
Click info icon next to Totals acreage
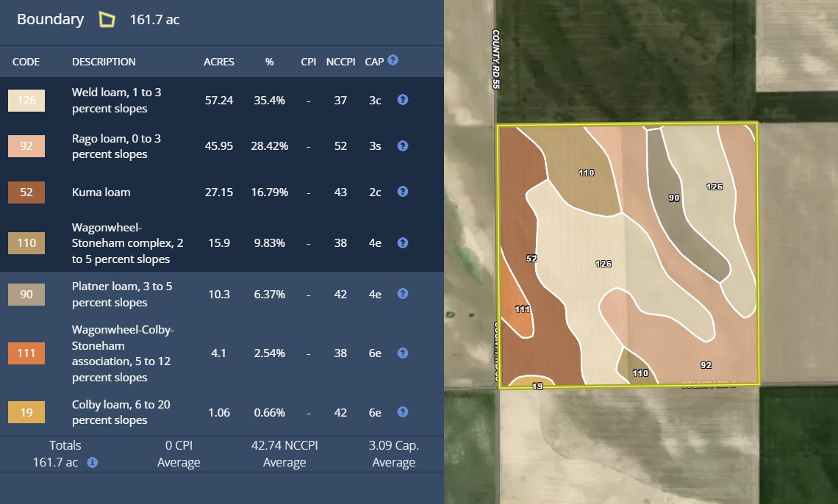(x=93, y=463)
